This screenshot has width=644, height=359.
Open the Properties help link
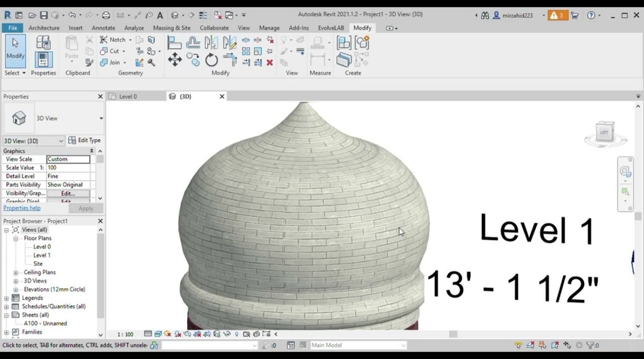(x=22, y=208)
